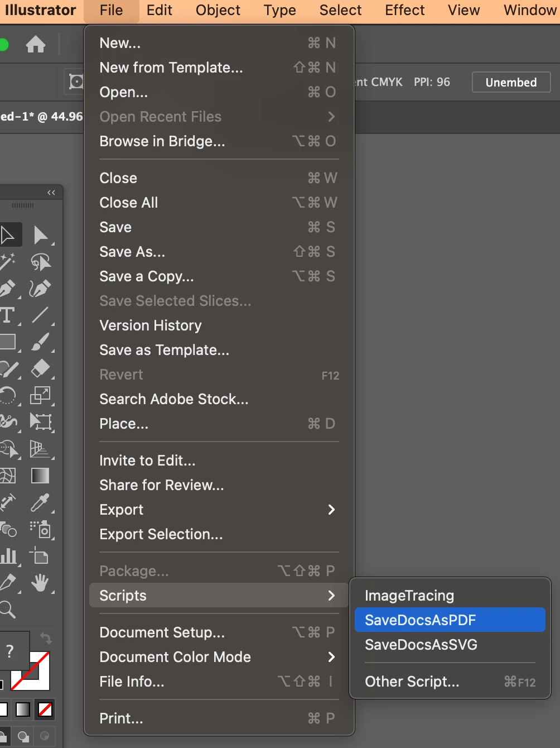
Task: Select the Type tool
Action: (x=8, y=315)
